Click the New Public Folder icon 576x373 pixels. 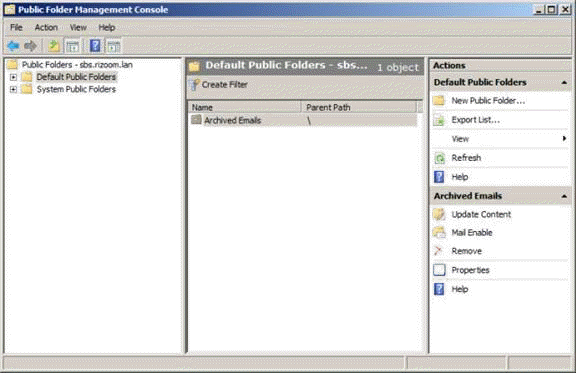coord(439,100)
